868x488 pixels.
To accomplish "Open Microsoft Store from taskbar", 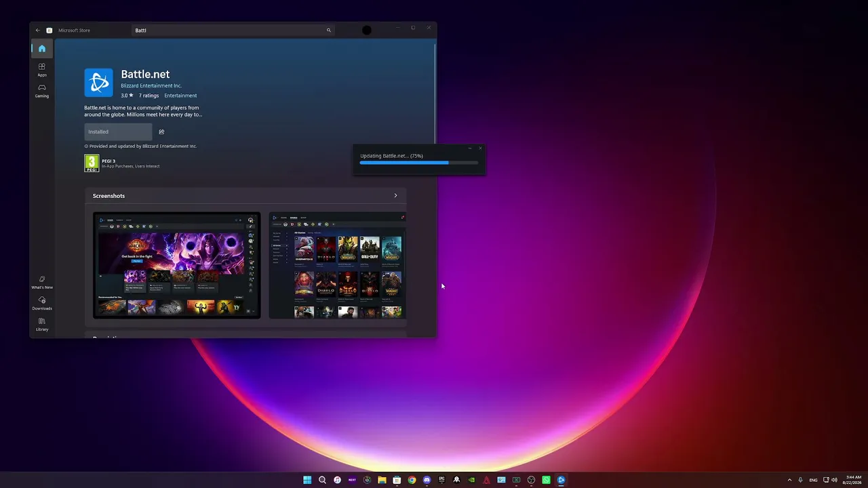I will pyautogui.click(x=397, y=480).
